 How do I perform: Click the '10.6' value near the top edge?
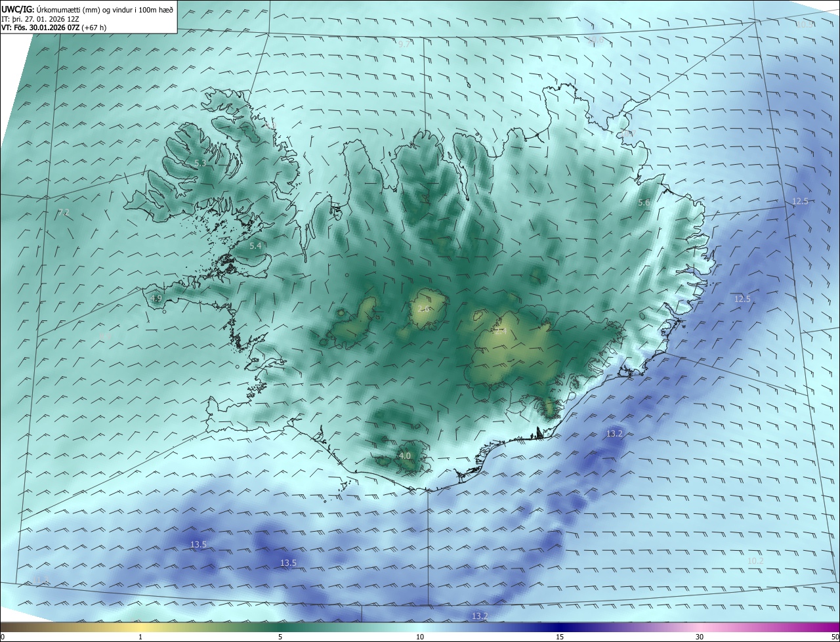(x=595, y=40)
